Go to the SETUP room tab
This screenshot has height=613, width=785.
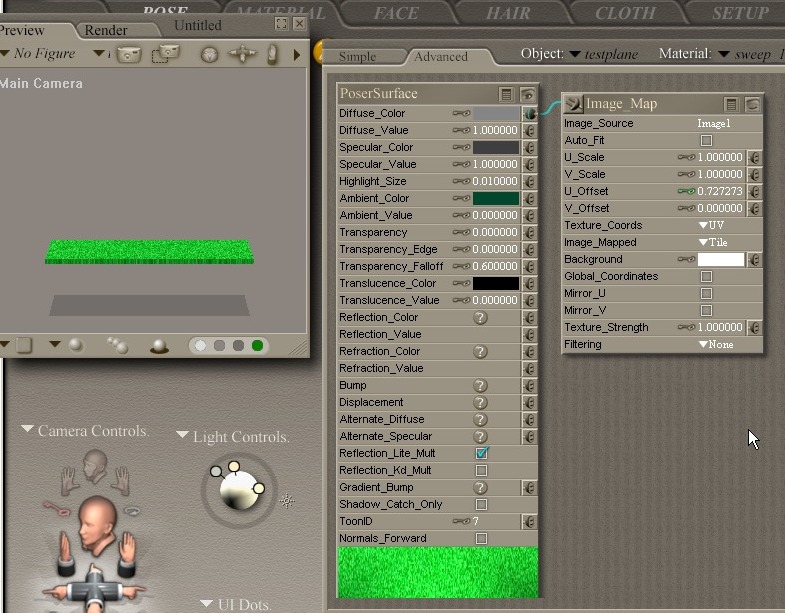coord(740,13)
